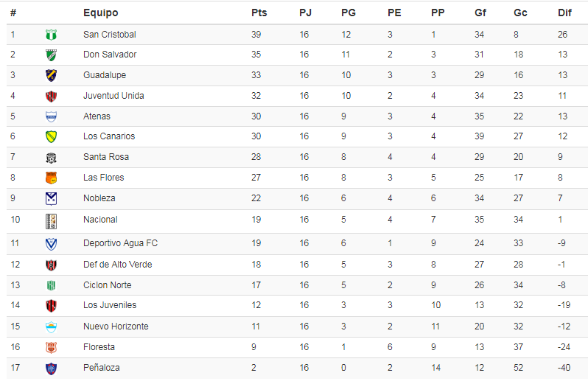
Task: Select the Guadalupe club badge
Action: point(51,75)
